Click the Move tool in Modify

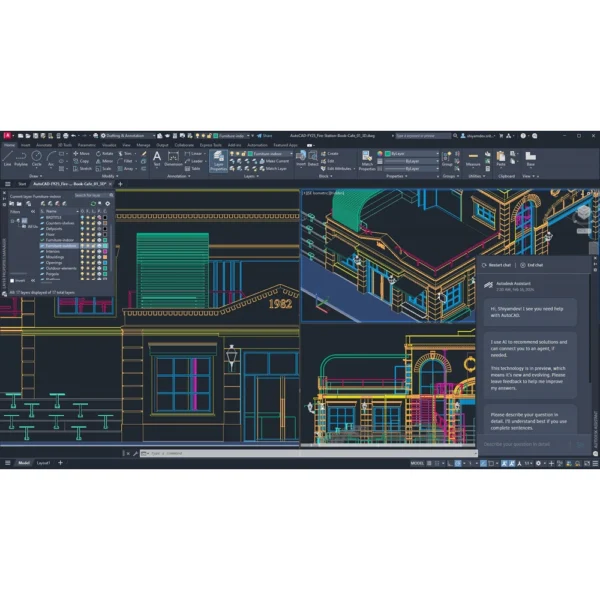[x=81, y=153]
